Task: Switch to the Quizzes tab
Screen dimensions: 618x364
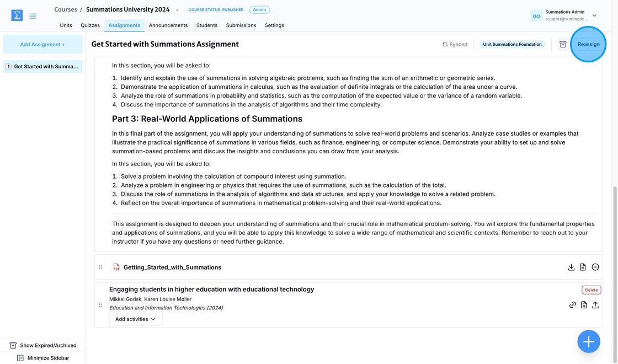Action: pos(90,25)
